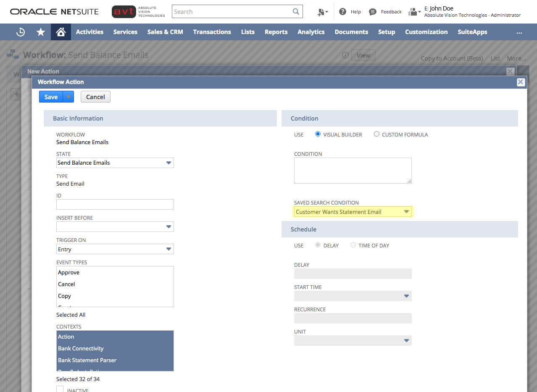Go to the Home dashboard icon
This screenshot has height=392, width=537.
tap(61, 32)
